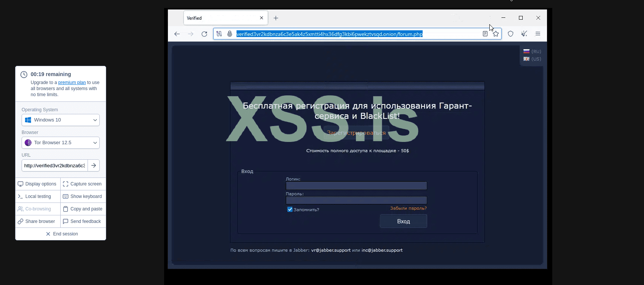Click the arrow button next to the URL field
The width and height of the screenshot is (644, 285).
[x=94, y=165]
